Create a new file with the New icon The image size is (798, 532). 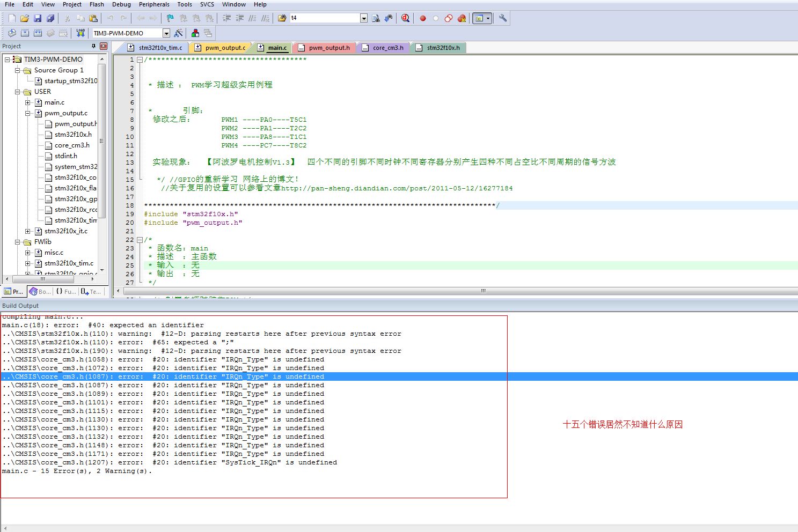pos(12,18)
